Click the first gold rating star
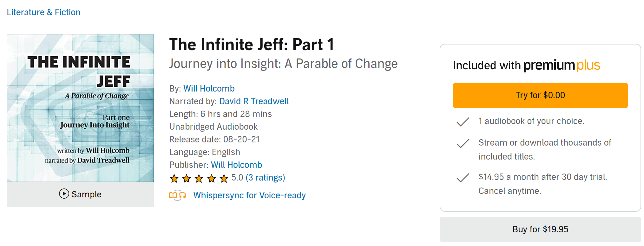This screenshot has width=644, height=246. click(174, 179)
